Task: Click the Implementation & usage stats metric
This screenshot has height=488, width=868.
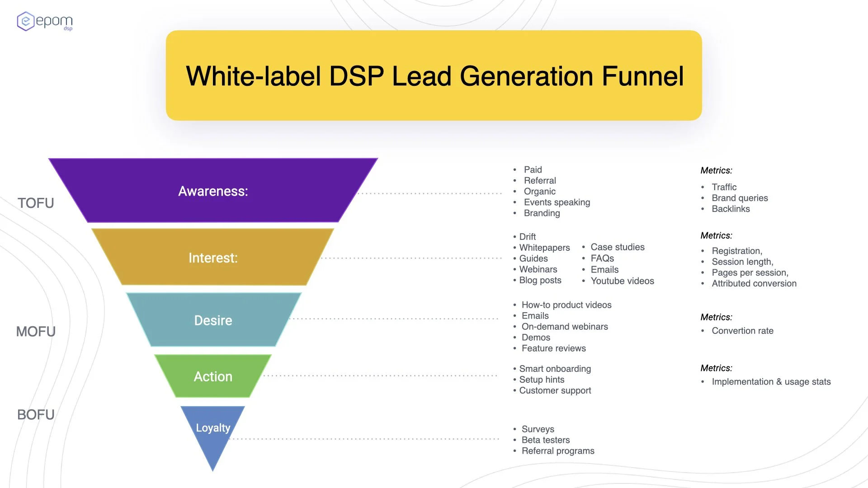Action: [x=771, y=382]
